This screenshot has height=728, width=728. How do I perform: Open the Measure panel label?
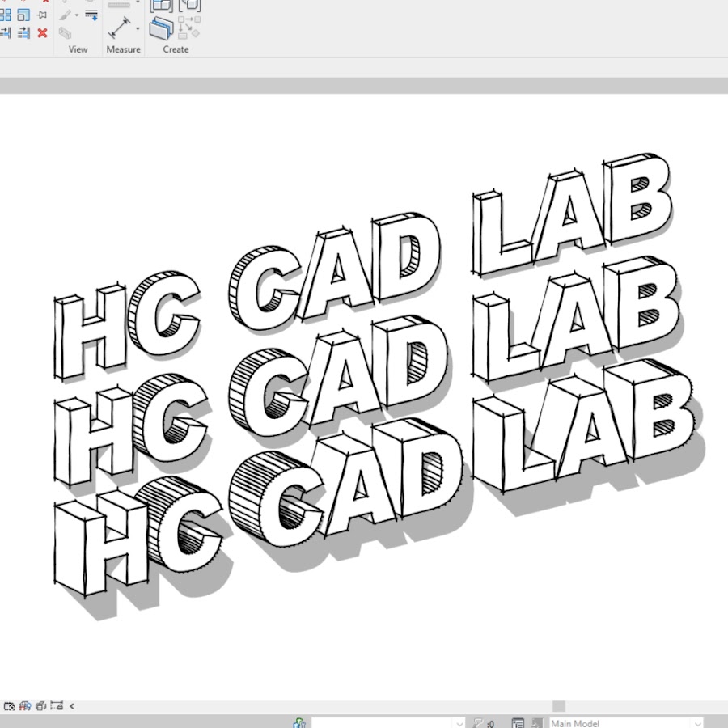click(x=123, y=49)
